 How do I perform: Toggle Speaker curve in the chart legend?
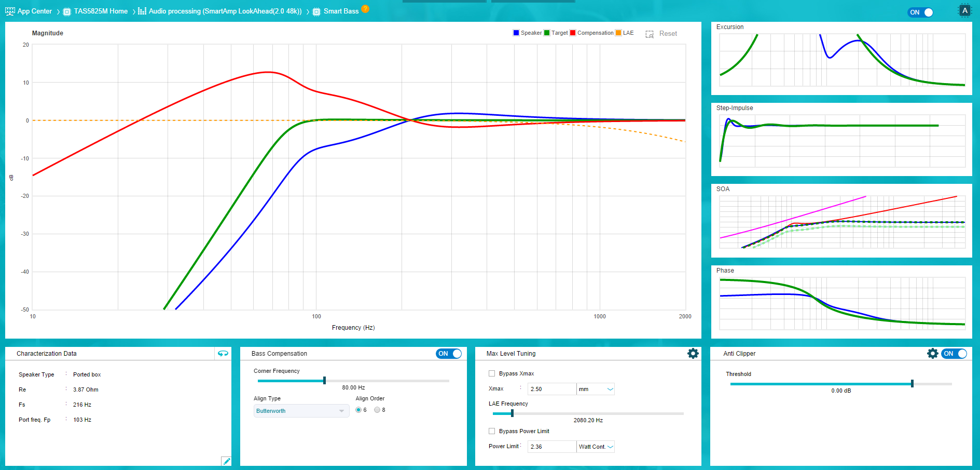coord(527,33)
